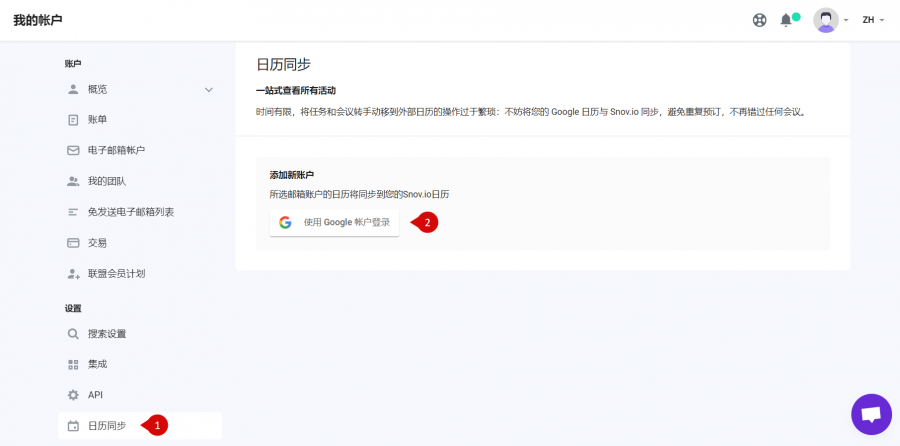Click the green notification status dot
900x446 pixels.
[x=796, y=17]
